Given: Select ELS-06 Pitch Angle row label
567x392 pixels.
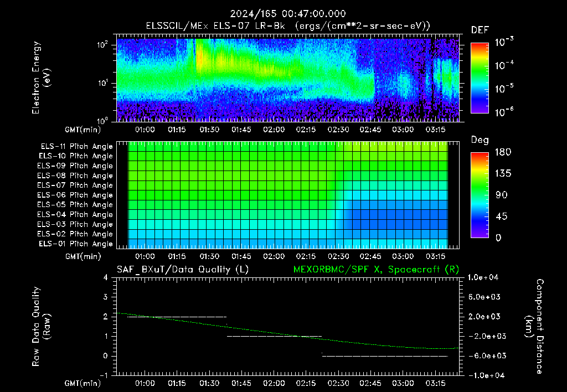Looking at the screenshot, I should tap(75, 195).
